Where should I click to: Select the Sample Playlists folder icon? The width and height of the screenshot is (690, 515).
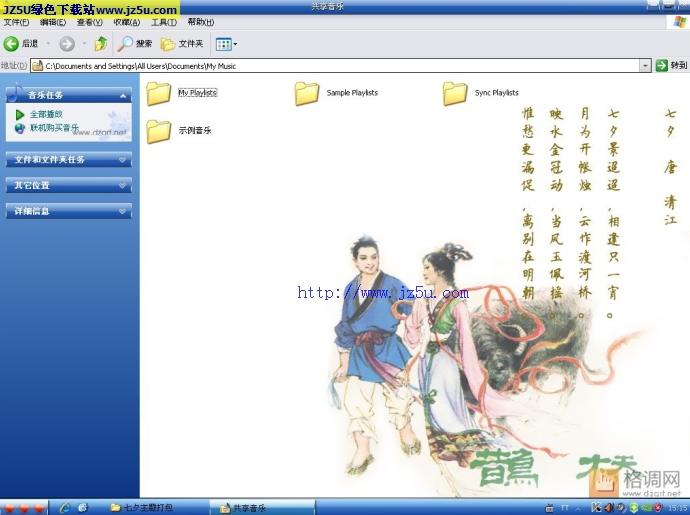tap(307, 94)
